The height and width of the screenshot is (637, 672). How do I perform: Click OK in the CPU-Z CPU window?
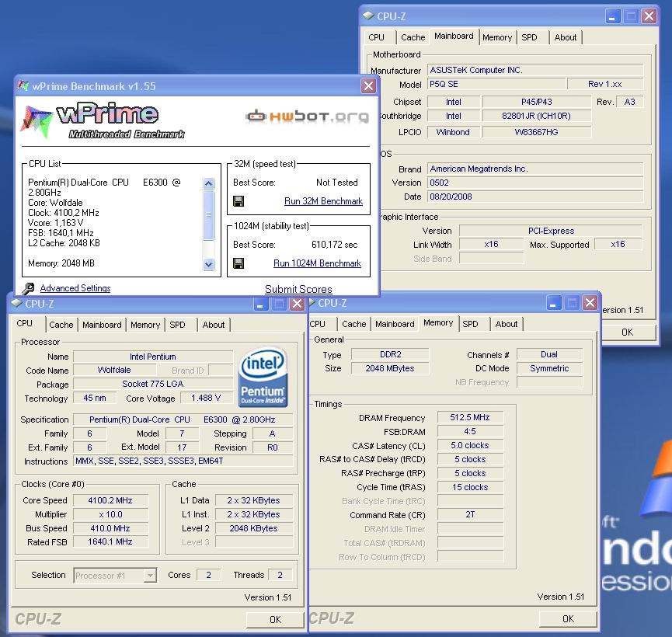click(275, 619)
